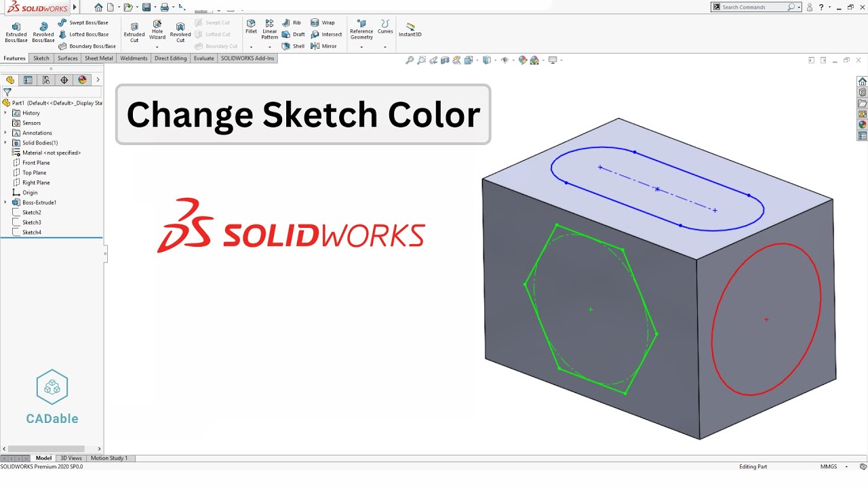868x488 pixels.
Task: Switch to DimXpertManager tab
Action: (x=64, y=80)
